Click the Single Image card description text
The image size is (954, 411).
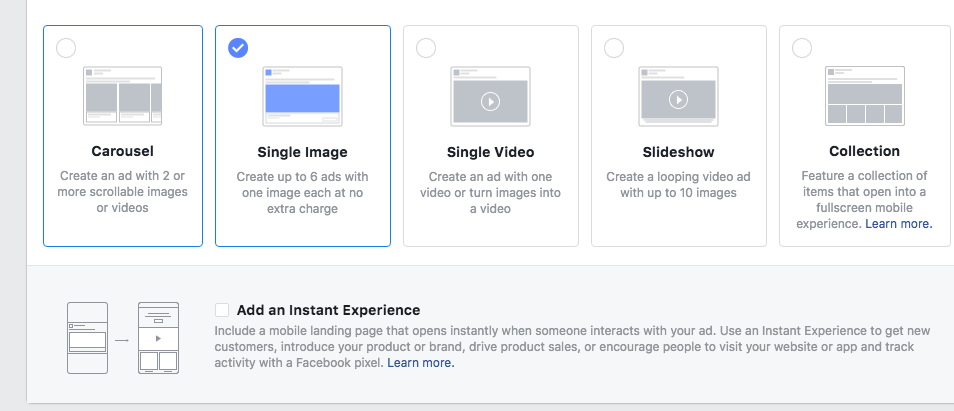click(x=302, y=193)
